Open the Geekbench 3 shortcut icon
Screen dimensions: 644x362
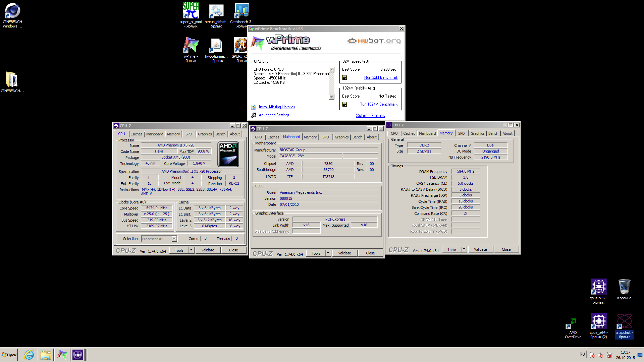pyautogui.click(x=241, y=11)
